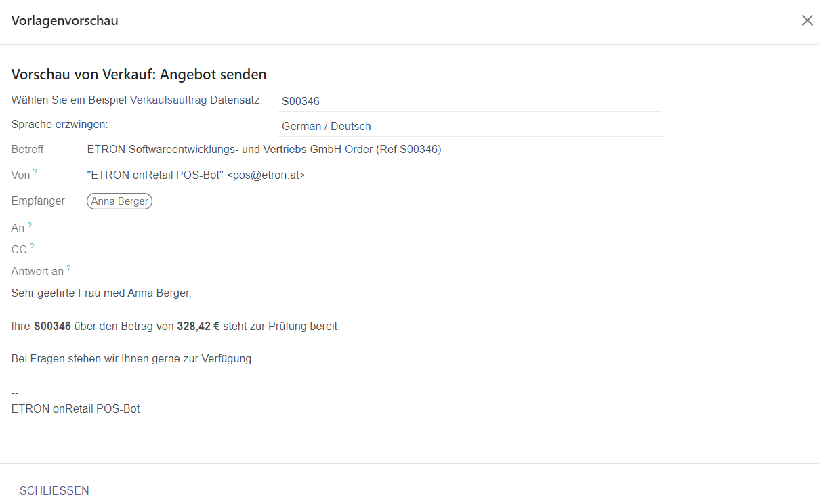Viewport: 819px width, 504px height.
Task: Click the 328,42 € amount in message
Action: (198, 326)
